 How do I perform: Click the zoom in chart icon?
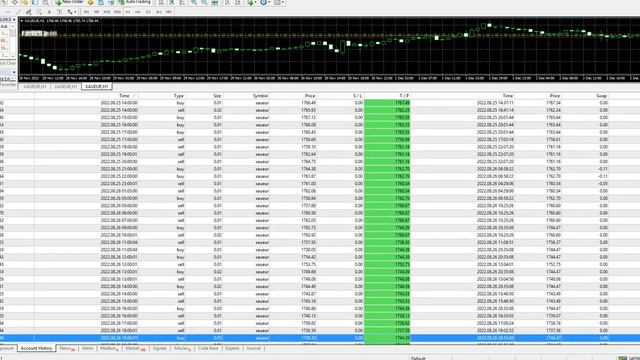(x=194, y=2)
